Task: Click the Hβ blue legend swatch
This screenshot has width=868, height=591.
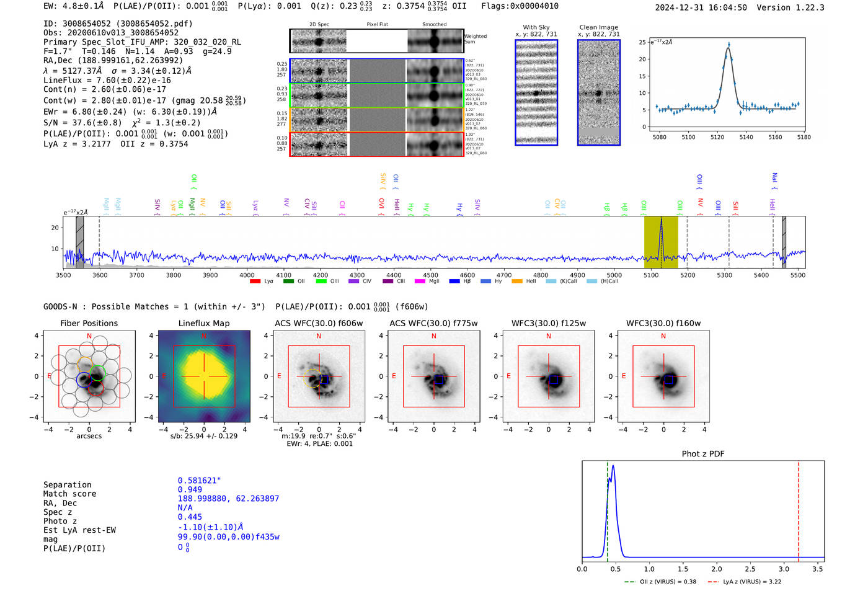Action: 454,282
